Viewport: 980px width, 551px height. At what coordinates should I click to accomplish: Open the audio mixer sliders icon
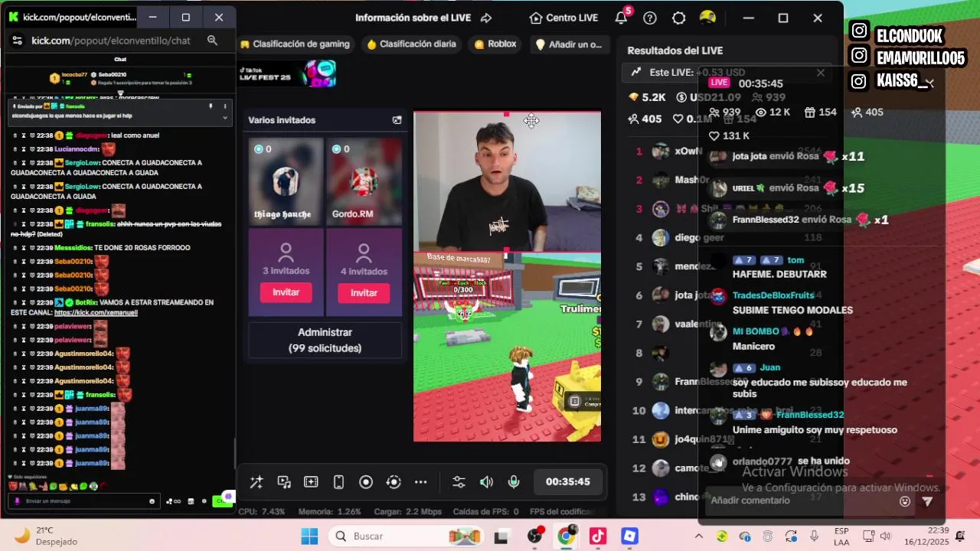tap(459, 482)
